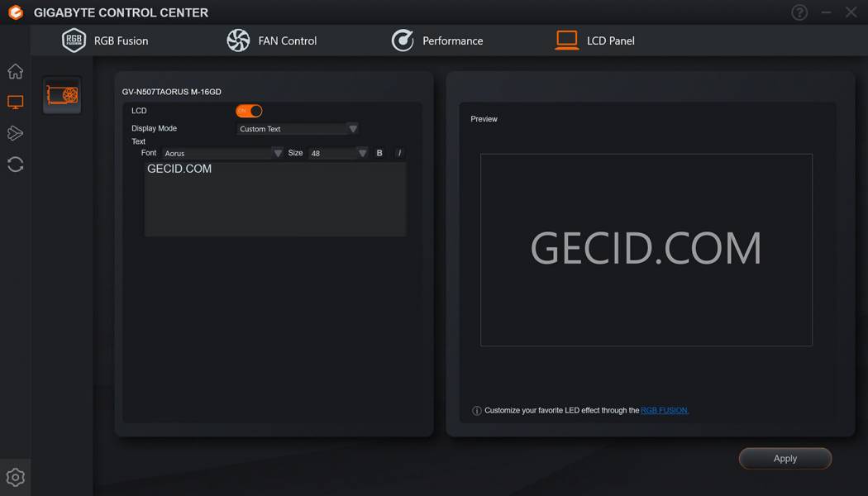
Task: Open the Display Mode dropdown
Action: pyautogui.click(x=298, y=129)
